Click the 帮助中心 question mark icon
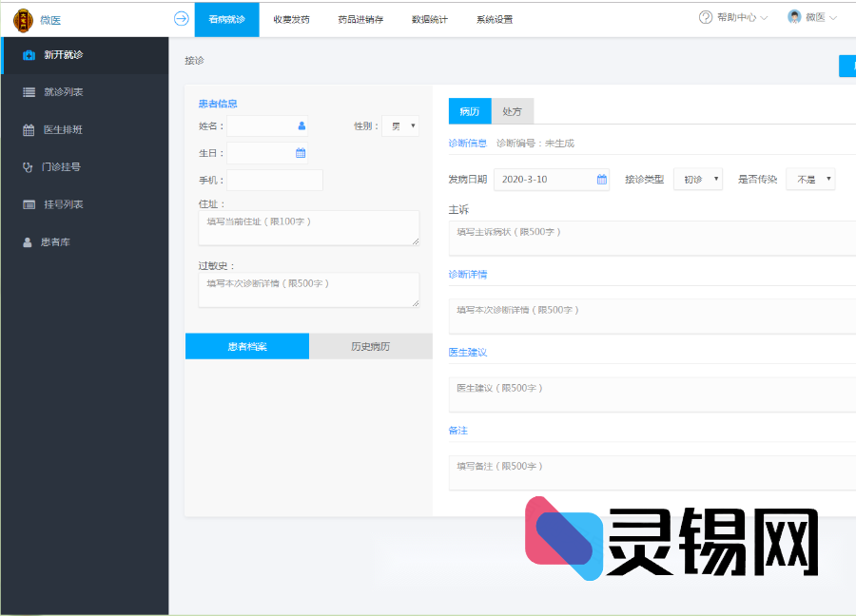Image resolution: width=856 pixels, height=616 pixels. point(706,17)
